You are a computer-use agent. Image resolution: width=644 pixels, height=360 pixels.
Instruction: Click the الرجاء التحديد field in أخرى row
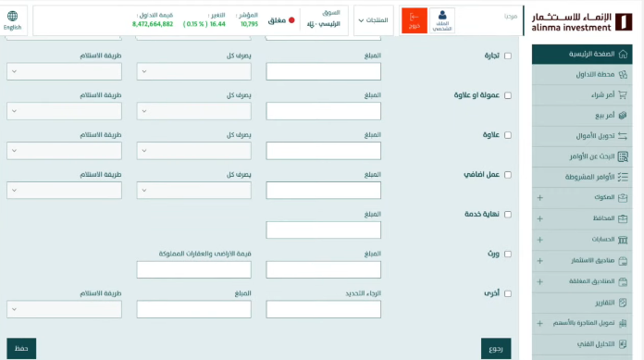tap(323, 309)
